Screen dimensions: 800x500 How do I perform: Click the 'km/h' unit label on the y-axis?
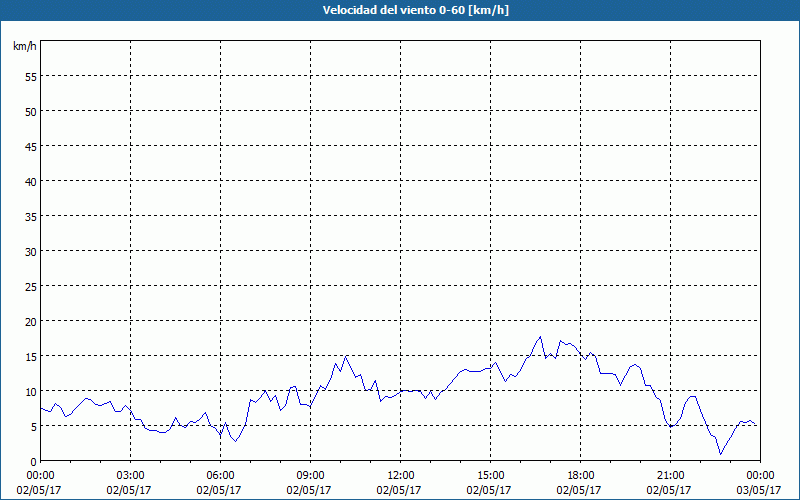24,46
